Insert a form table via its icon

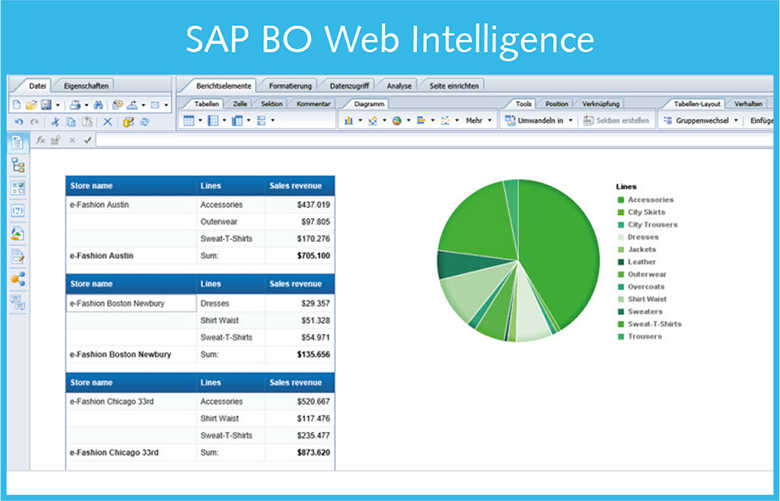pyautogui.click(x=261, y=120)
